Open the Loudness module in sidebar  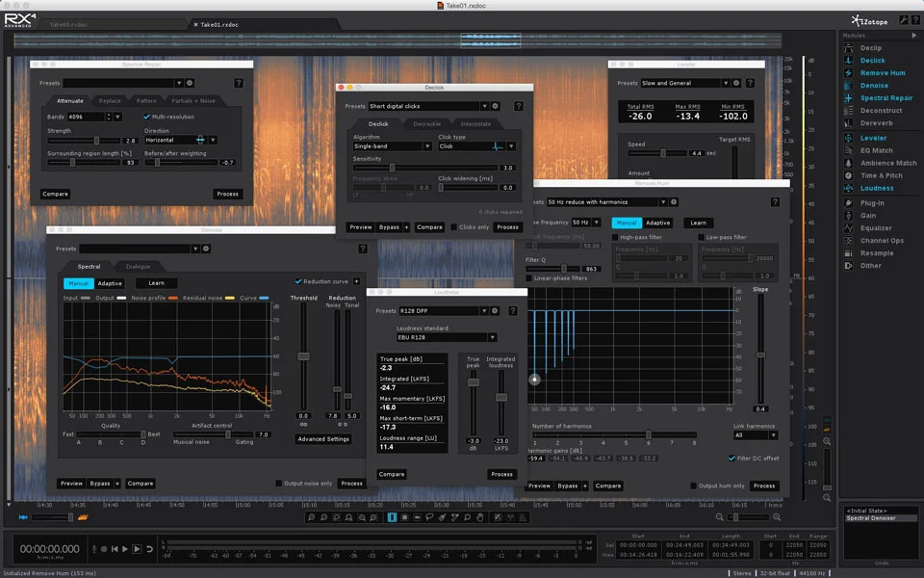876,188
